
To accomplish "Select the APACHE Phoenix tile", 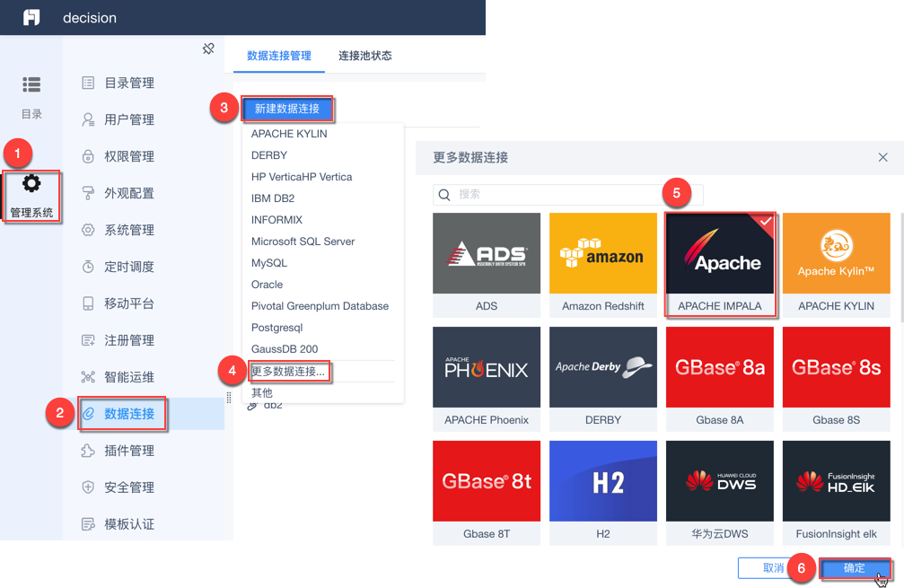I will (x=487, y=379).
